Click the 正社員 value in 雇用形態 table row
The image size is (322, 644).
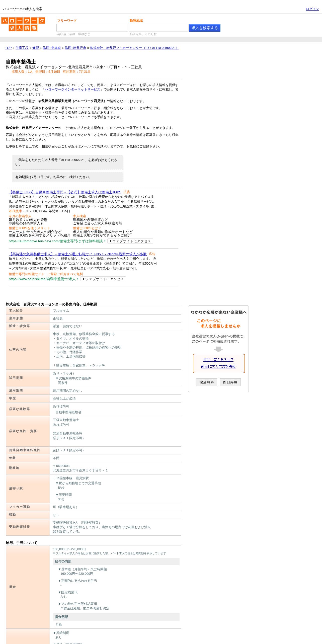pos(58,318)
